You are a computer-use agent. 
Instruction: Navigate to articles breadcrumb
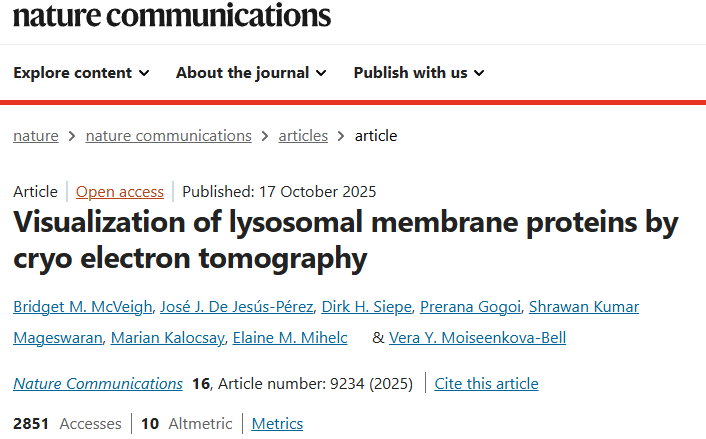click(x=303, y=136)
